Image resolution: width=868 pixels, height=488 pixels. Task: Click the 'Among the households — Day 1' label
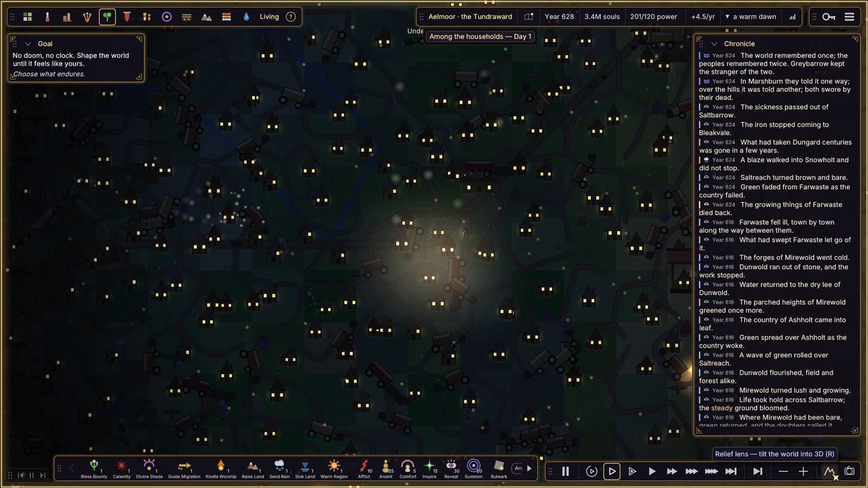point(480,37)
